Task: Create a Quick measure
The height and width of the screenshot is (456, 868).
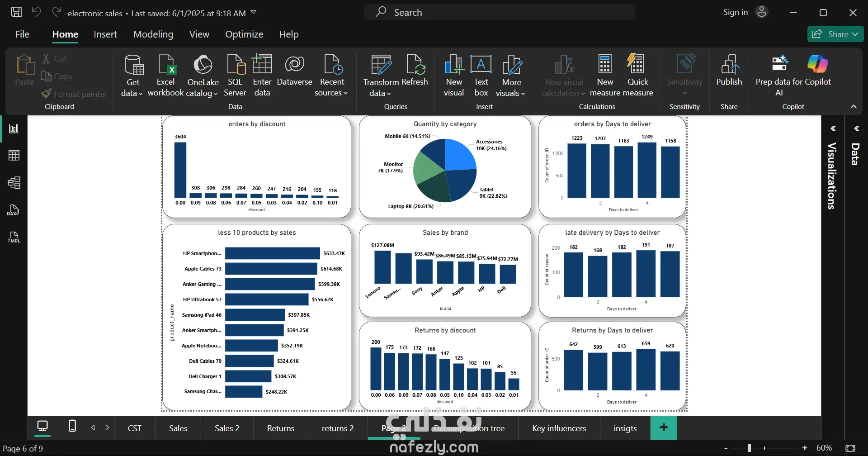Action: coord(637,76)
